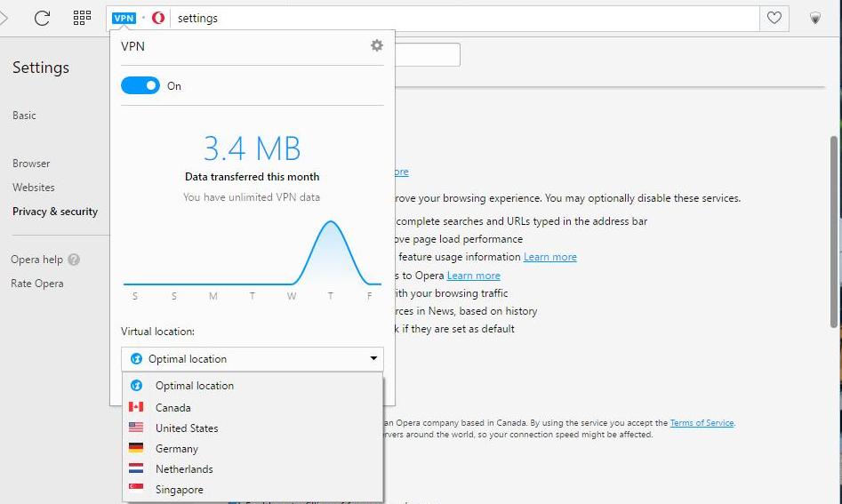842x504 pixels.
Task: Open Privacy & security settings section
Action: [55, 212]
